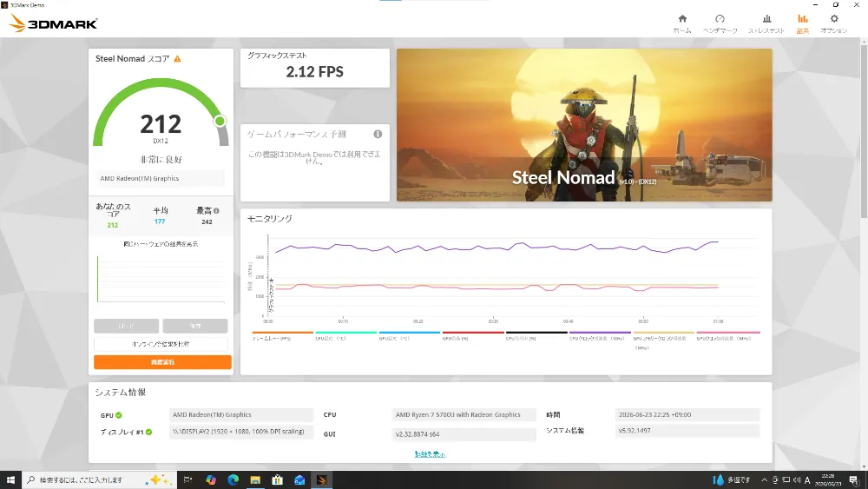Click the info icon next to best score 242
The image size is (868, 489).
216,210
